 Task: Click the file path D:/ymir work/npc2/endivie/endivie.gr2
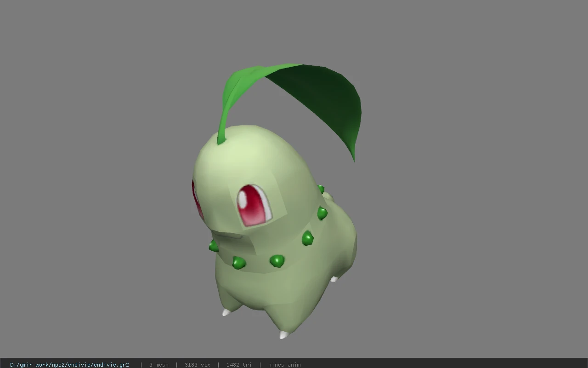point(69,365)
